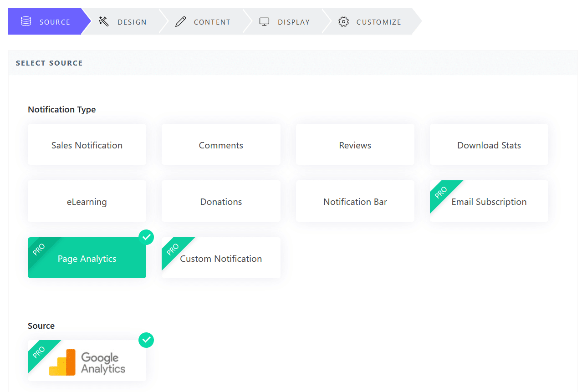Select the Page Analytics card
Image resolution: width=587 pixels, height=392 pixels.
pos(87,258)
